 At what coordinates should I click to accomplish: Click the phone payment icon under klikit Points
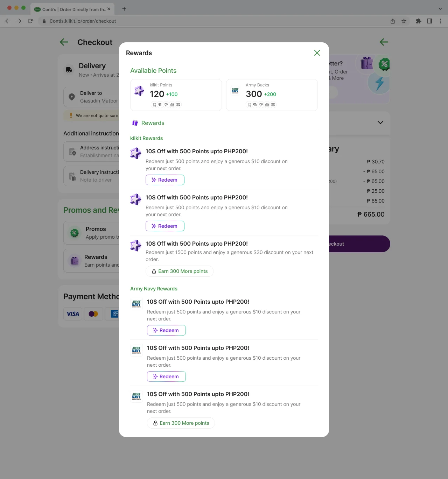point(154,105)
